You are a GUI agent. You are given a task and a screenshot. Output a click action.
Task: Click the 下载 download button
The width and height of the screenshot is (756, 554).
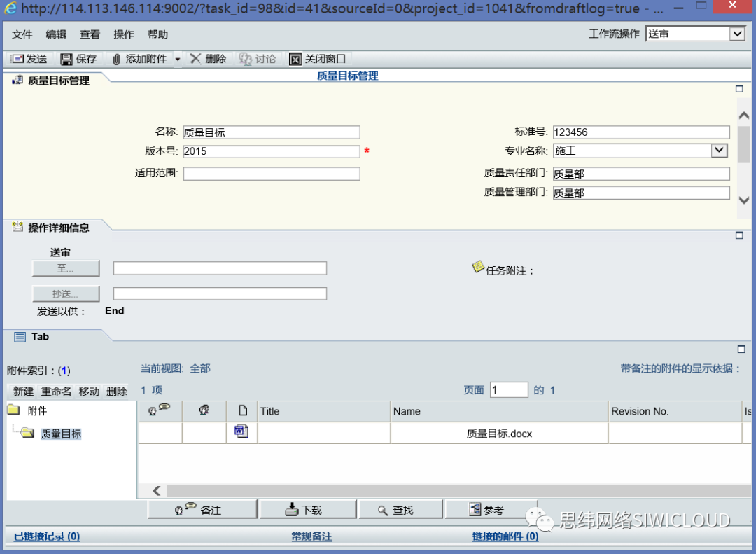pos(308,510)
